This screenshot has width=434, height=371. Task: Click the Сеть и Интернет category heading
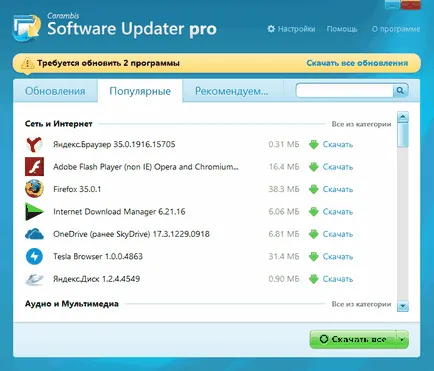(x=59, y=124)
